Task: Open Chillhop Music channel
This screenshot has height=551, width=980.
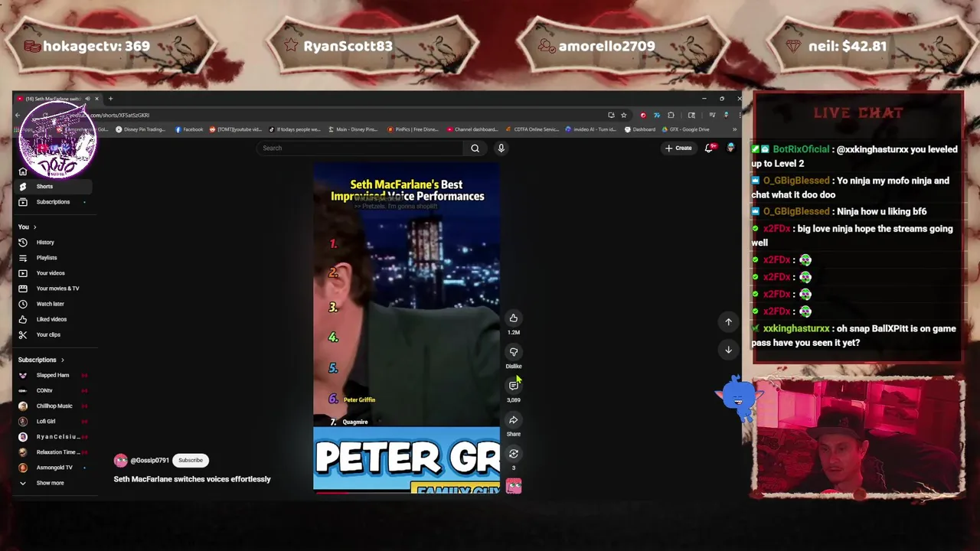Action: 54,406
